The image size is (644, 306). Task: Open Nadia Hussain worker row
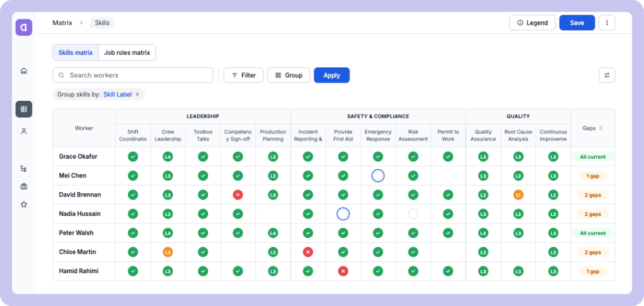click(x=80, y=214)
